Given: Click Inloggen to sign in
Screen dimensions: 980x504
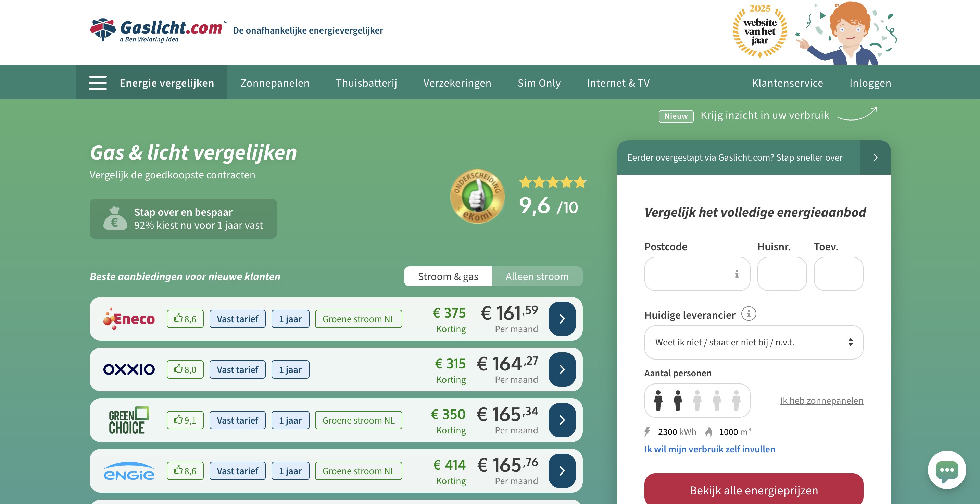Looking at the screenshot, I should click(870, 83).
